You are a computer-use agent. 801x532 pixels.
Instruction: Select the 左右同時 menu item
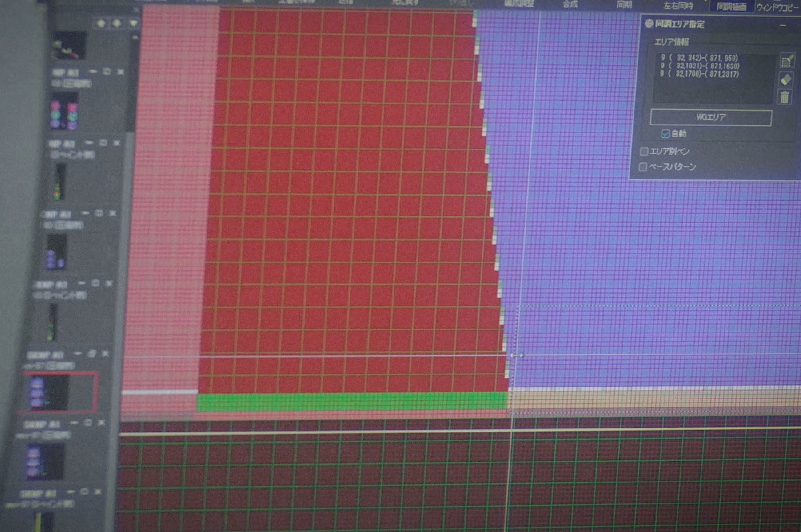pos(678,5)
